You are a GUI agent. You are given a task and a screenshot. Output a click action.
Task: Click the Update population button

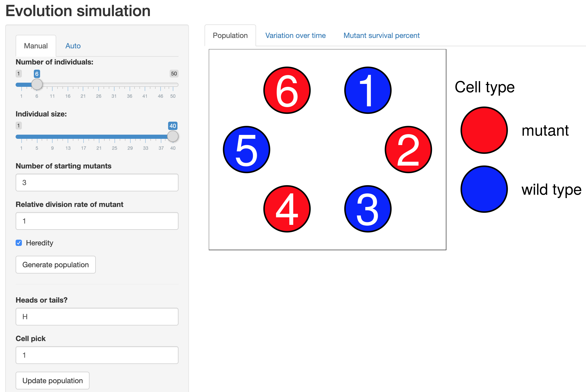52,380
